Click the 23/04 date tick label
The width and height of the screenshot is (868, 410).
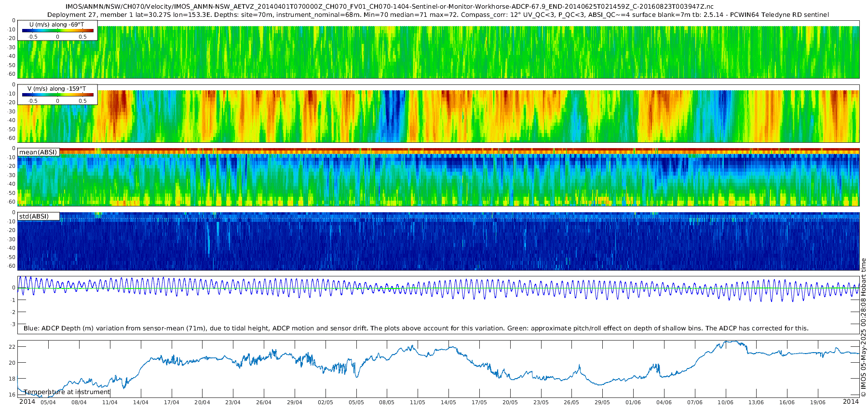233,402
